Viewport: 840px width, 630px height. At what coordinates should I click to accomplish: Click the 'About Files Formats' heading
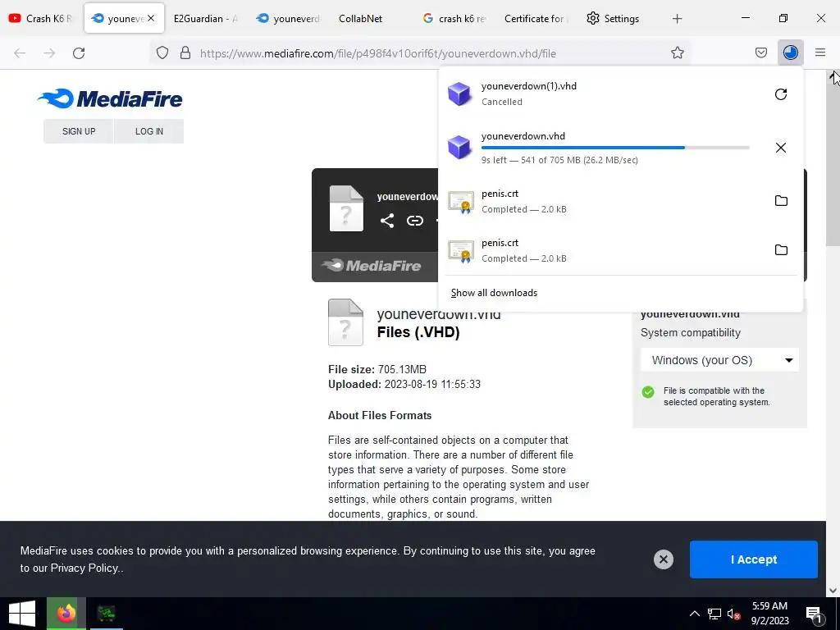(380, 415)
